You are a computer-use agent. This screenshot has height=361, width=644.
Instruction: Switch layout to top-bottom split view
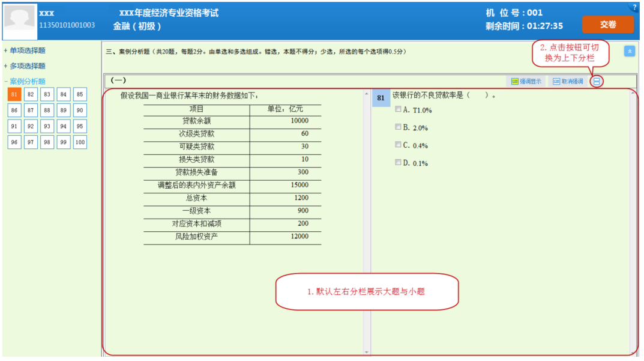(x=596, y=82)
